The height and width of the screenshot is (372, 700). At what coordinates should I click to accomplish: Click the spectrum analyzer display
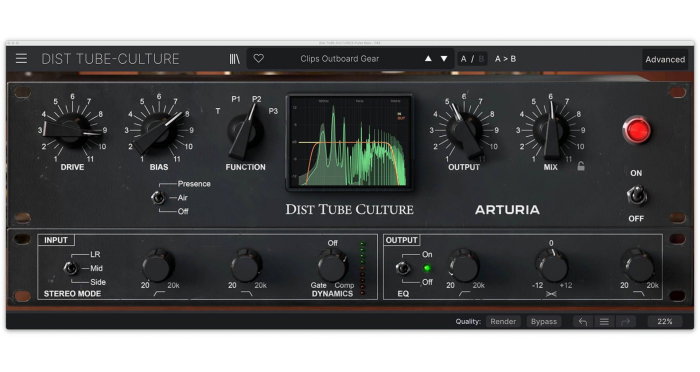point(349,143)
